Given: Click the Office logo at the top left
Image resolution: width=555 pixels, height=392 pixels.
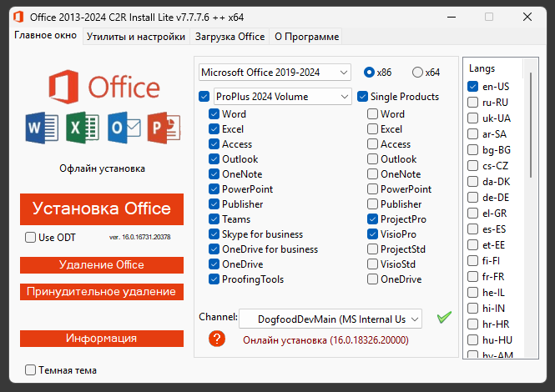Looking at the screenshot, I should 103,87.
